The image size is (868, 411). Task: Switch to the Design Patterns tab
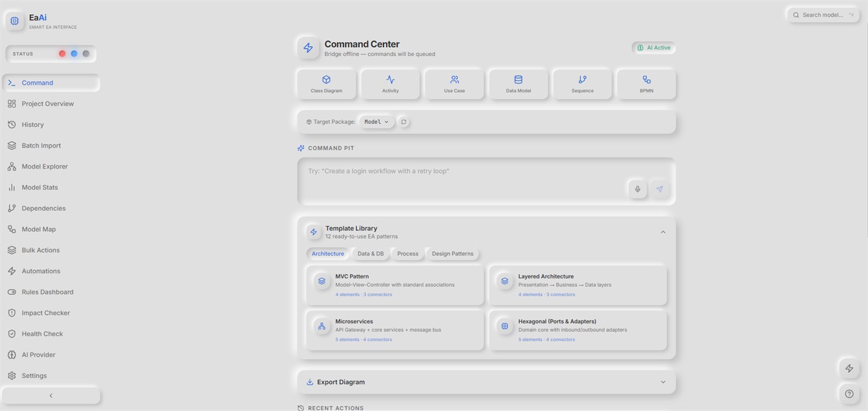[452, 254]
